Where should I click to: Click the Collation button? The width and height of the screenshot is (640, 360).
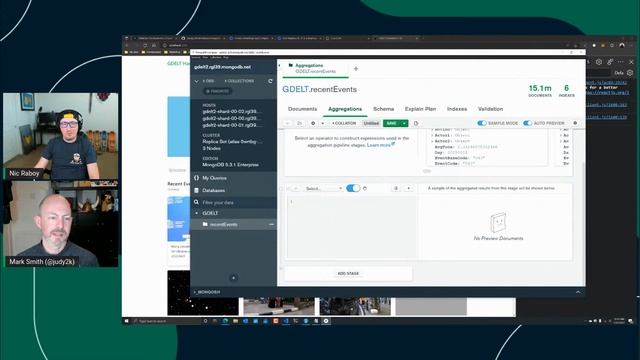[343, 123]
